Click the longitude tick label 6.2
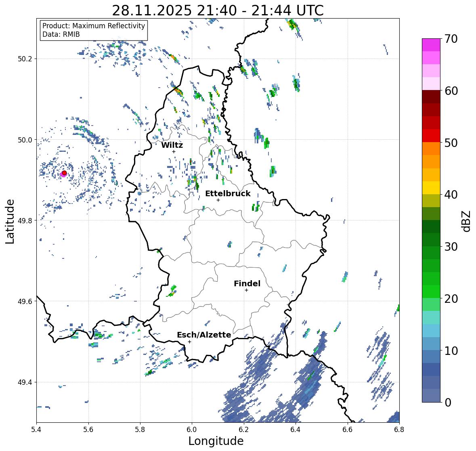The image size is (476, 451). (244, 430)
